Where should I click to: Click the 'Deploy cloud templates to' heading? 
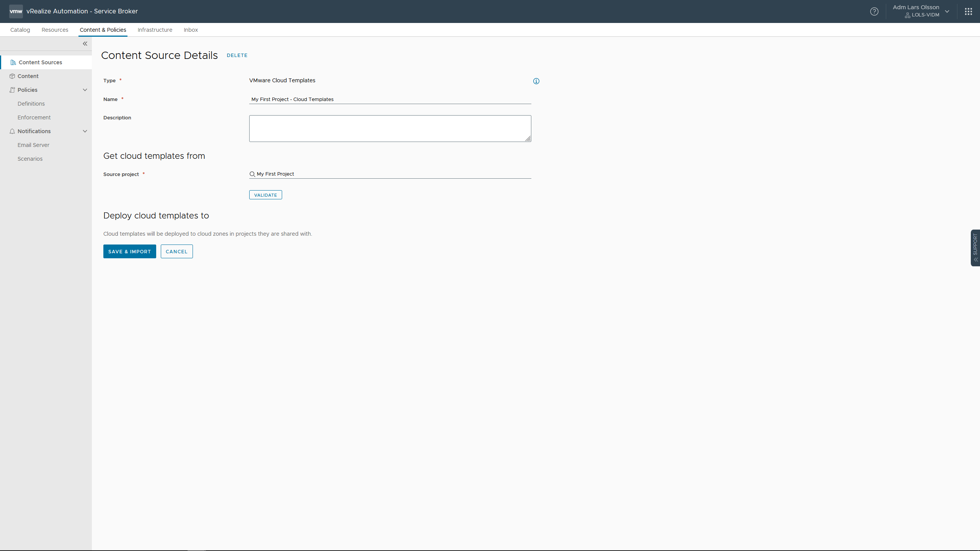[156, 215]
